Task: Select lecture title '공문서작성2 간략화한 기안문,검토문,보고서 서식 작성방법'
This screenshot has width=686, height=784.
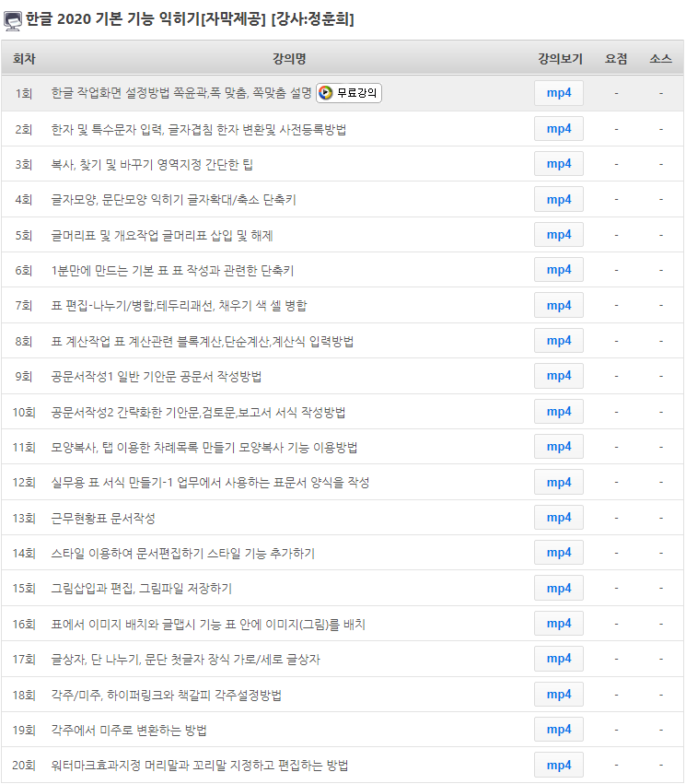Action: (x=198, y=413)
